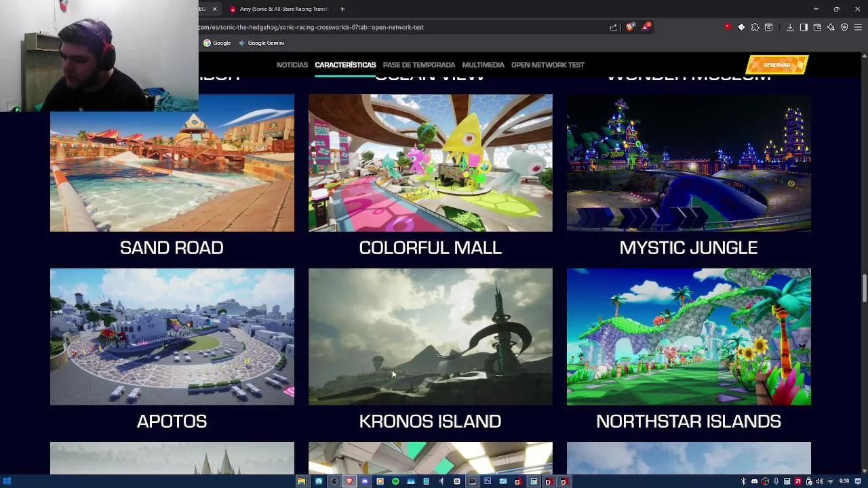Open the Photoshop taskbar icon
This screenshot has width=868, height=488.
tap(488, 481)
